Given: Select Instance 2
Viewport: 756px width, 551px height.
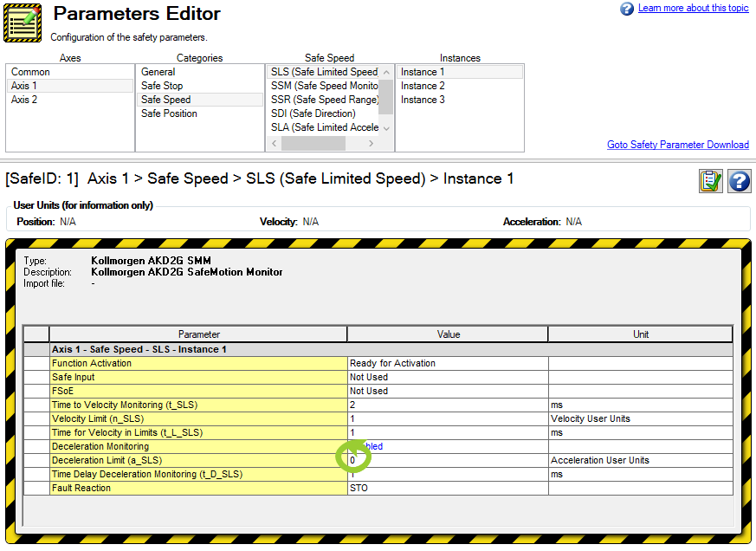Looking at the screenshot, I should [460, 86].
